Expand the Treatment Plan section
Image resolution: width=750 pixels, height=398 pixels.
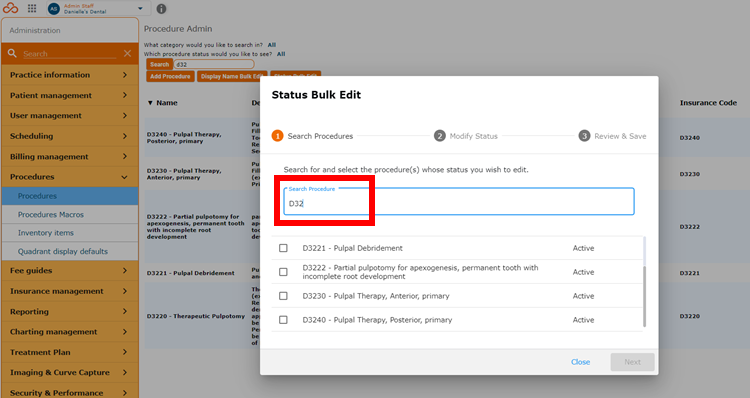tap(70, 353)
